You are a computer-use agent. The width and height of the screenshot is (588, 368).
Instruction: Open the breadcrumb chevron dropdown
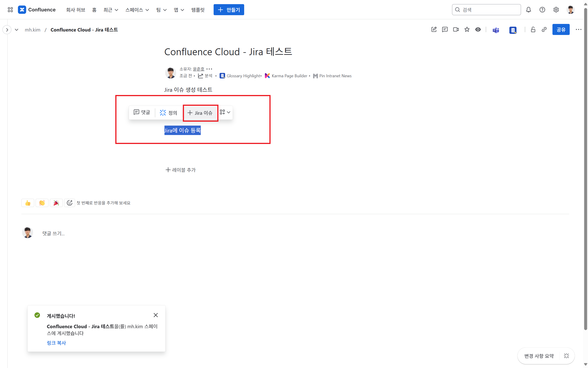pos(17,30)
